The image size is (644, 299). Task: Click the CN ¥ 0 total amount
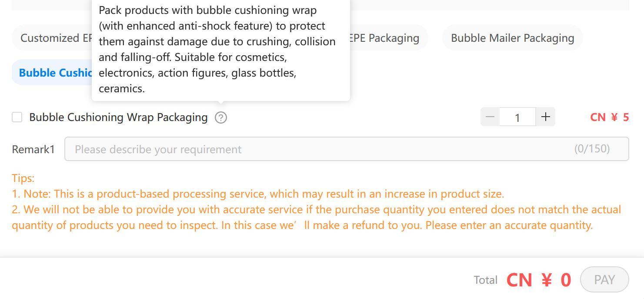pyautogui.click(x=539, y=280)
